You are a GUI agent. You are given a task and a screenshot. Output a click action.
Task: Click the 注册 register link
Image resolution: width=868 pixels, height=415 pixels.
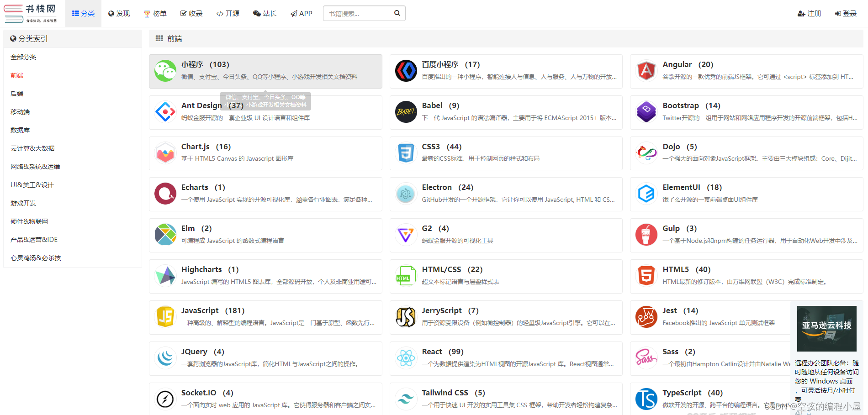click(810, 14)
